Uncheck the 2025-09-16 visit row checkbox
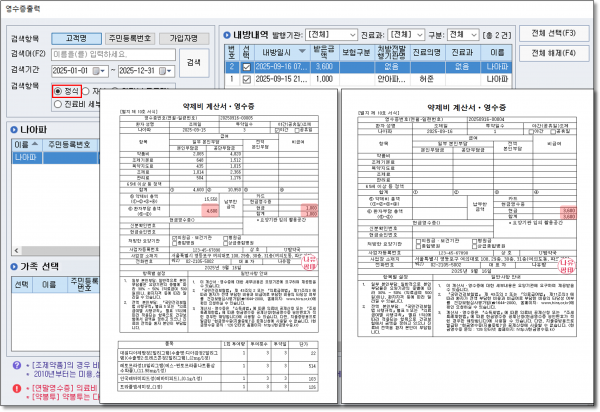The image size is (600, 412). pyautogui.click(x=246, y=67)
